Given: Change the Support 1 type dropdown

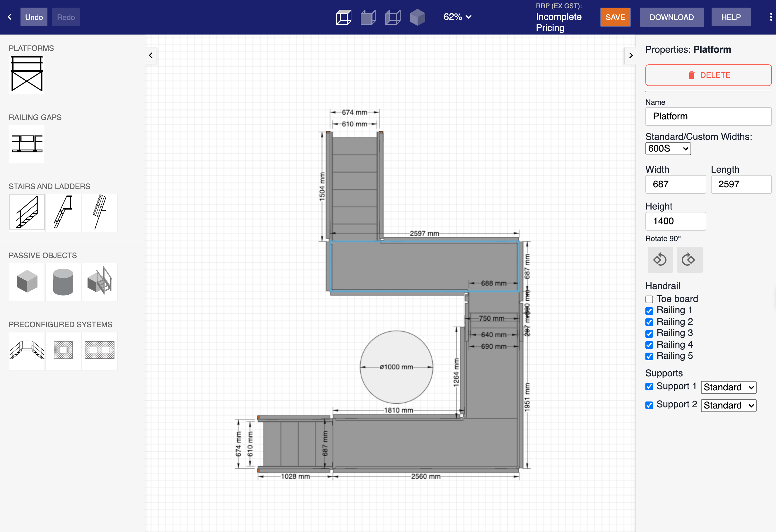Looking at the screenshot, I should [x=729, y=387].
